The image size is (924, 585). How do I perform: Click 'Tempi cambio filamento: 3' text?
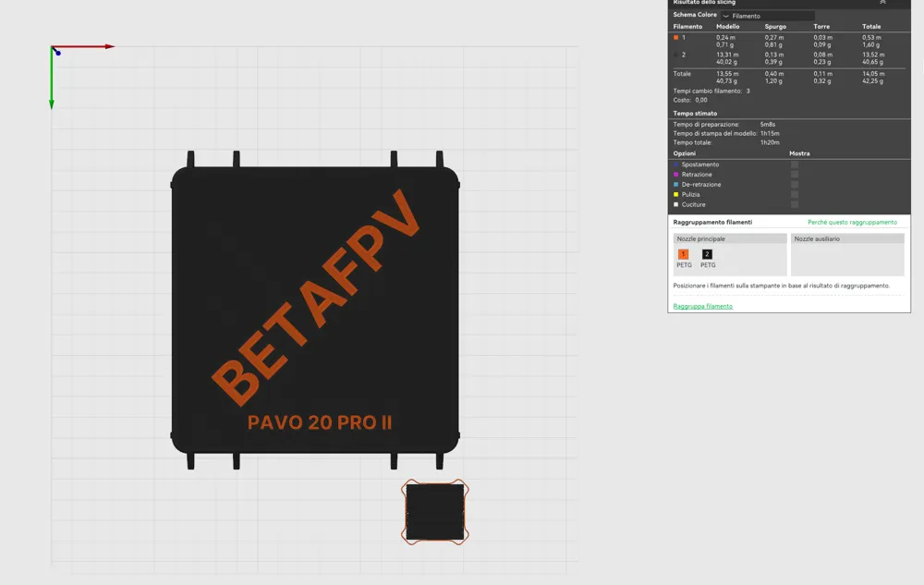point(711,91)
